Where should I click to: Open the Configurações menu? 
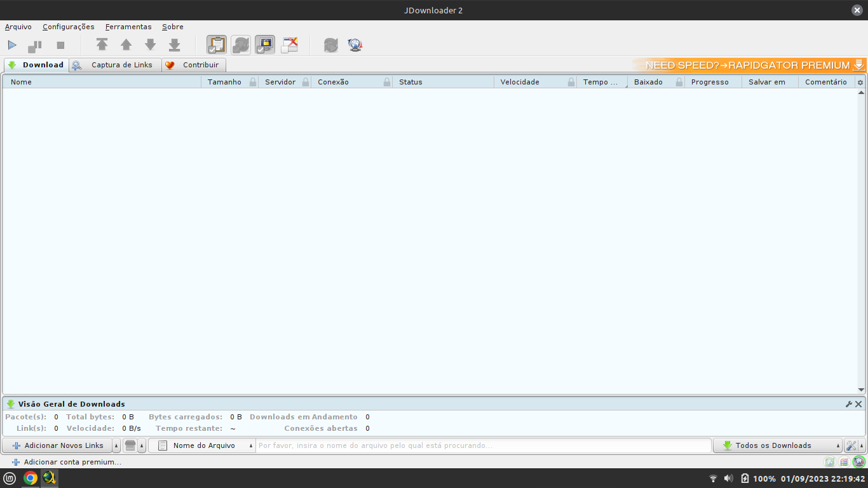(69, 27)
